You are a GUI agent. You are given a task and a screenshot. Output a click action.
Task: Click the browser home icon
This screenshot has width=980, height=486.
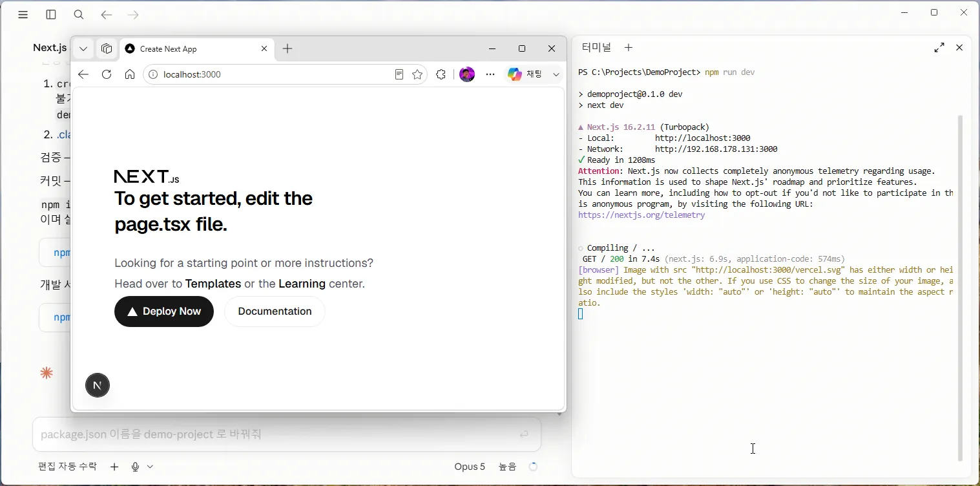(x=130, y=74)
